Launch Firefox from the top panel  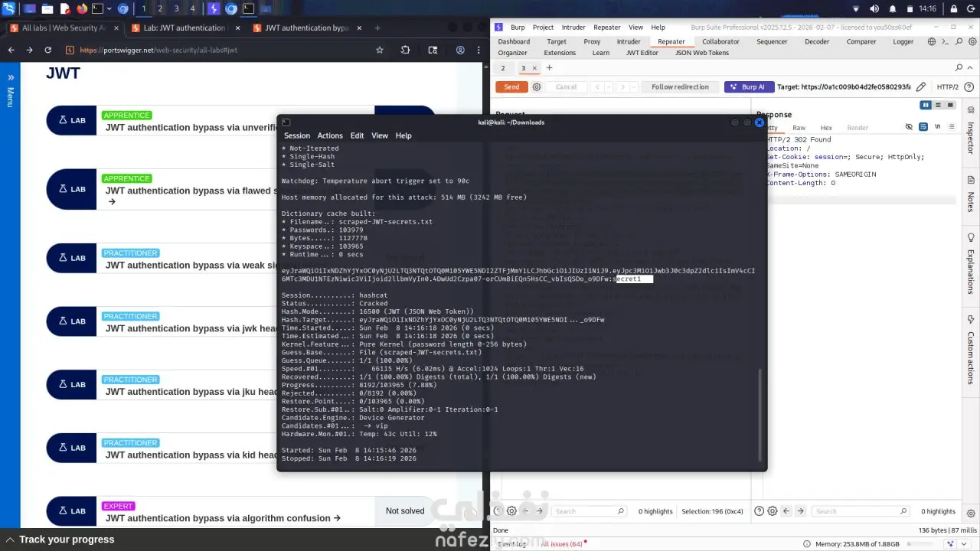click(x=83, y=9)
